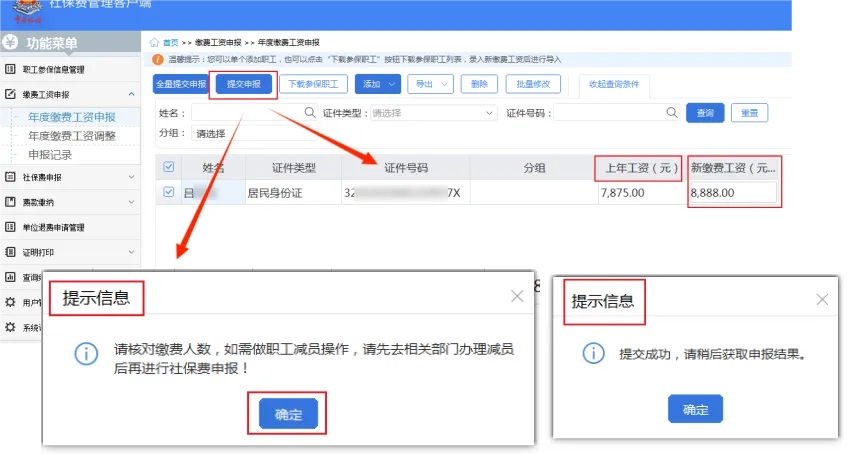Click the blue 查询 button
Screen dimensions: 851x454
coord(705,113)
